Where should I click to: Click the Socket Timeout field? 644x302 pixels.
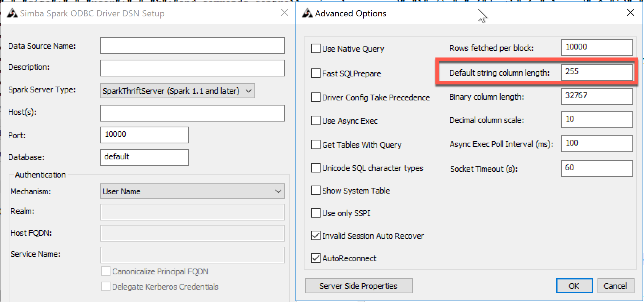coord(596,168)
